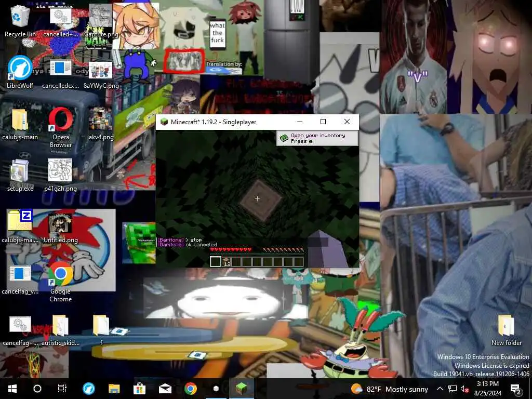This screenshot has height=399, width=532.
Task: Open Microsoft Store from the taskbar
Action: pos(139,389)
